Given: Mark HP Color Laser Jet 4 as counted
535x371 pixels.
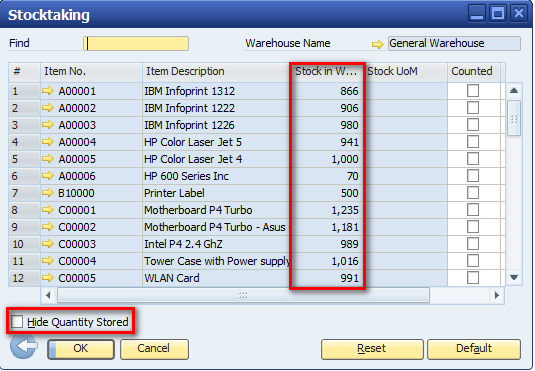Looking at the screenshot, I should [473, 159].
